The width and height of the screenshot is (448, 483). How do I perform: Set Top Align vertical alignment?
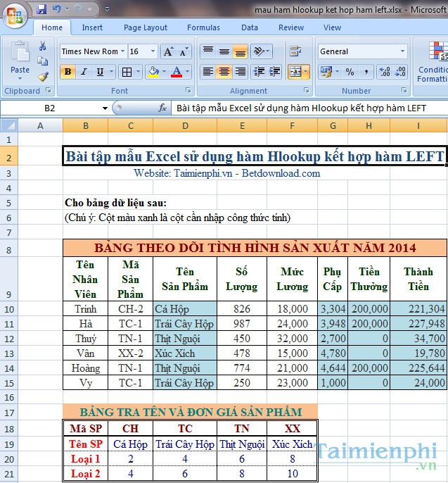208,51
